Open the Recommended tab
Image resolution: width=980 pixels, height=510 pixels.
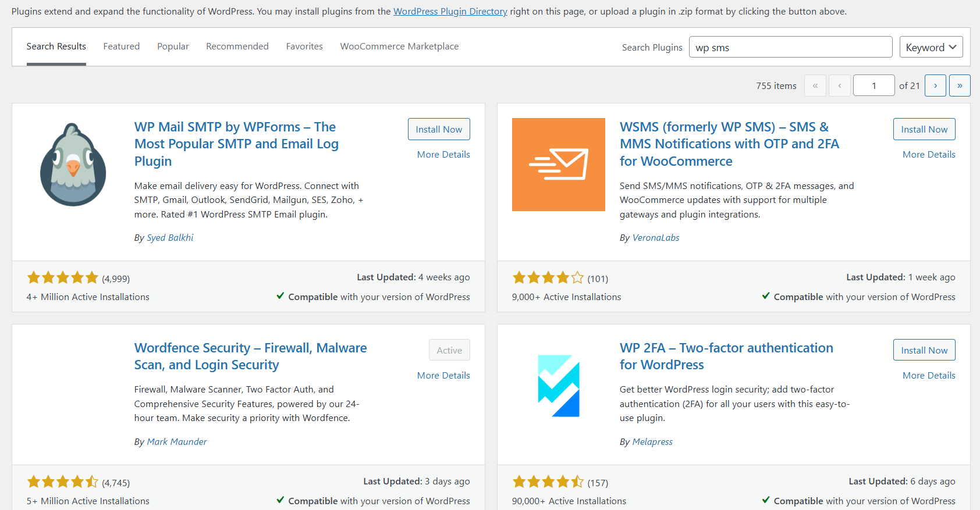tap(237, 47)
